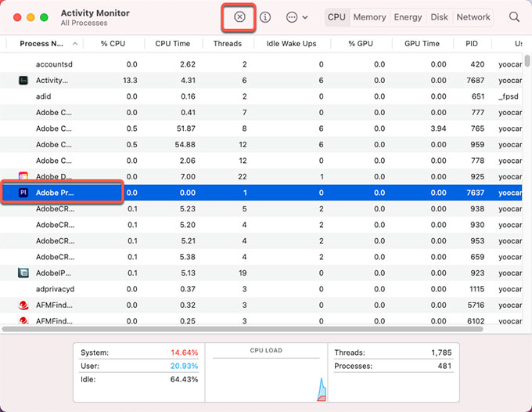Select the AdobeIPC process row icon
Screen dimensions: 532x412
[23, 273]
